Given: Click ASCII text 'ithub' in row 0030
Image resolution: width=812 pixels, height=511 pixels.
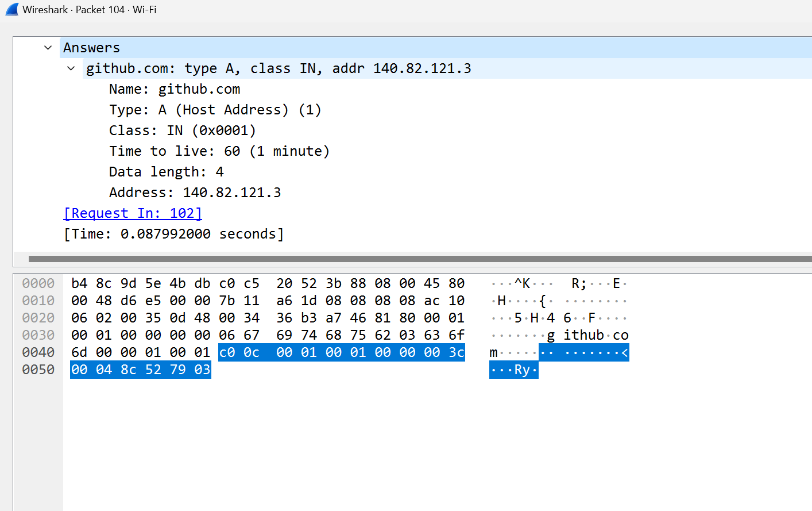Looking at the screenshot, I should 584,335.
